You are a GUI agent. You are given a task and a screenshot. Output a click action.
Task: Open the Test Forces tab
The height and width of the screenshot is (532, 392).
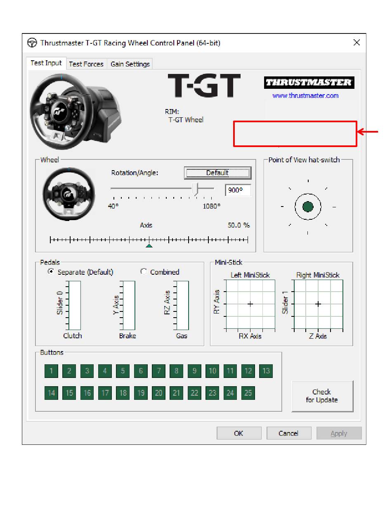pos(86,64)
